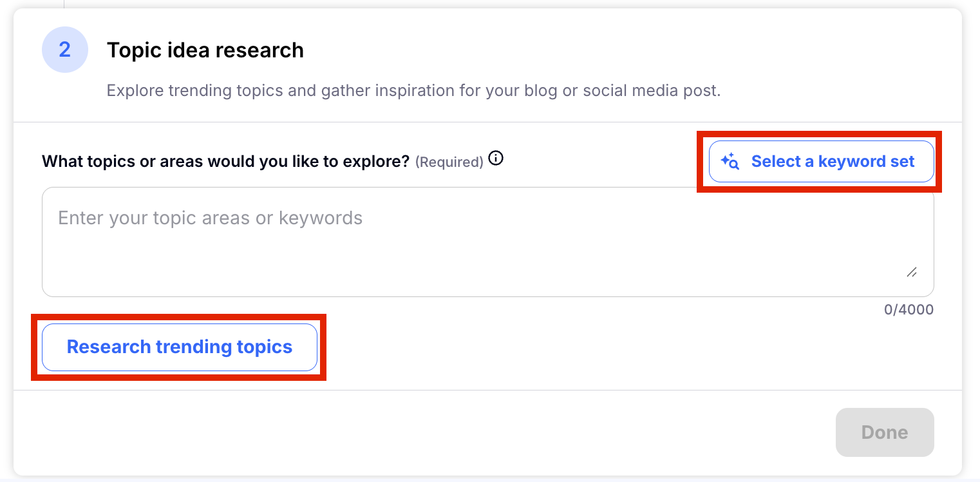Click the divider line above the Done button
This screenshot has height=482, width=980.
pos(487,390)
